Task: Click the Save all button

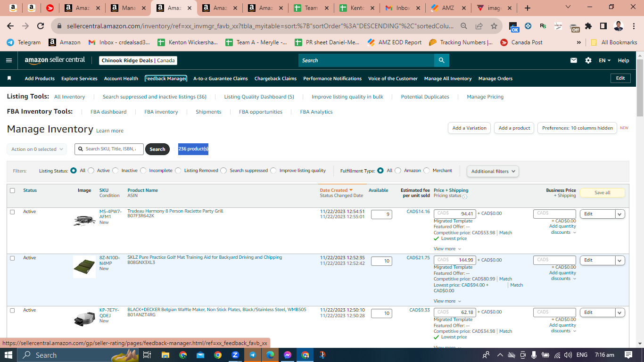Action: point(602,193)
